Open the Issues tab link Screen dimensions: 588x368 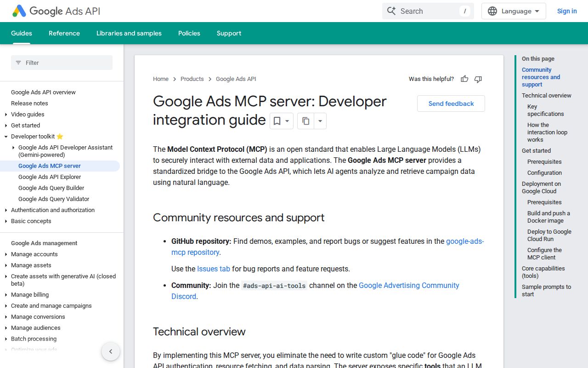(x=214, y=269)
